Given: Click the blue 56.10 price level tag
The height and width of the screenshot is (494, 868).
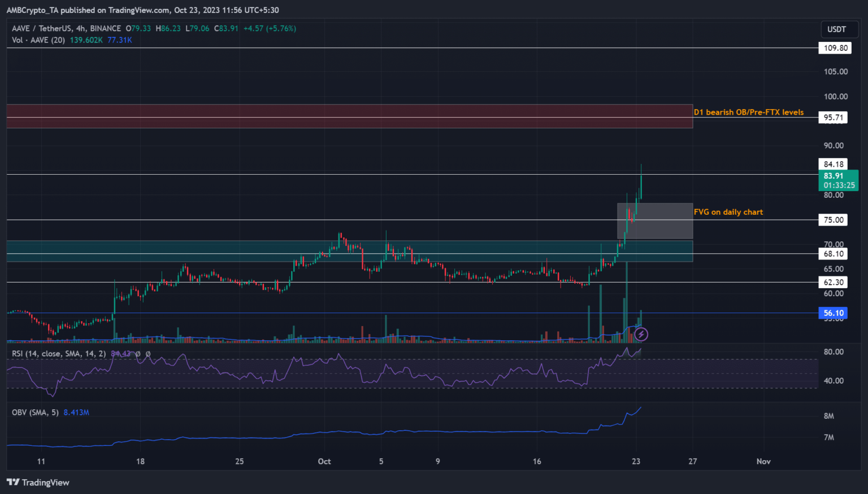Looking at the screenshot, I should [x=832, y=313].
